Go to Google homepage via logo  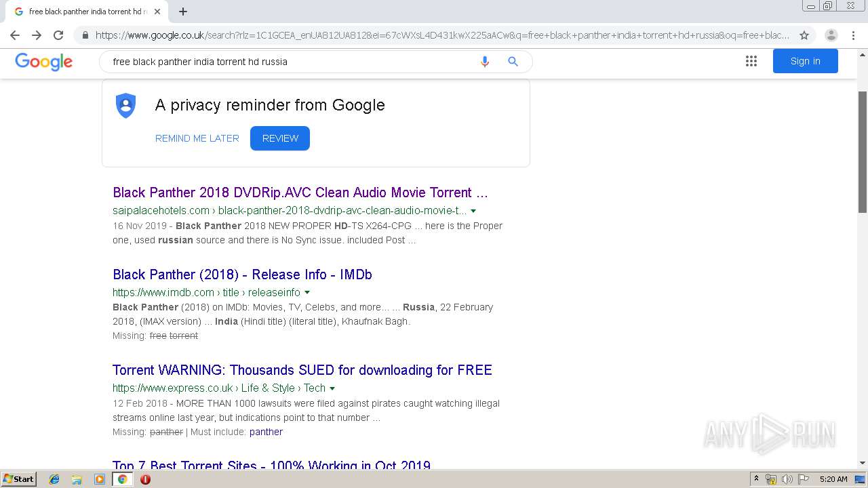(44, 62)
